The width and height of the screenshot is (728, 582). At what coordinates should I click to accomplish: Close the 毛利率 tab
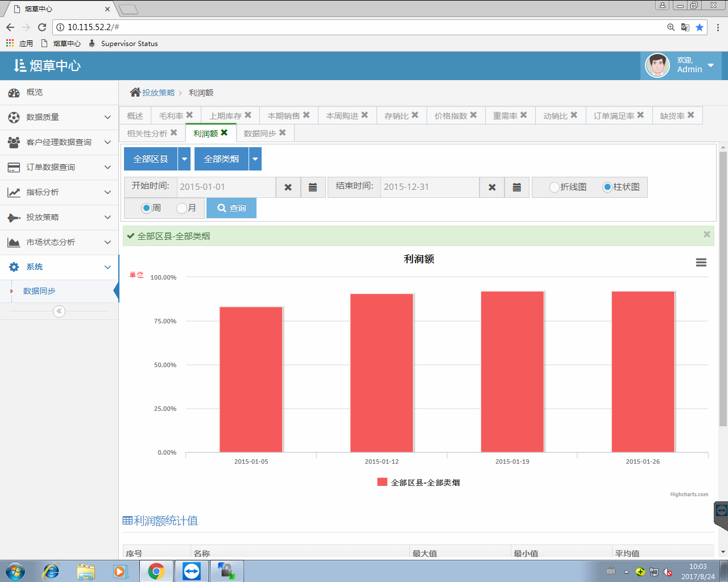tap(189, 115)
